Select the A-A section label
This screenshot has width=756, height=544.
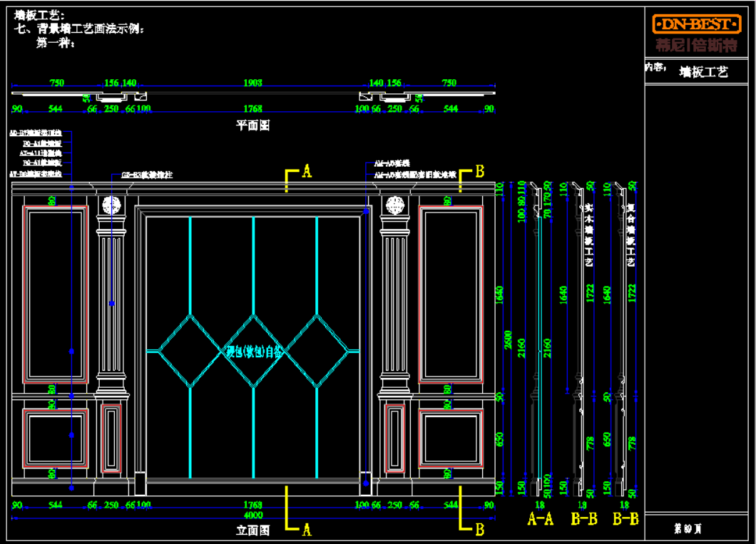(540, 520)
